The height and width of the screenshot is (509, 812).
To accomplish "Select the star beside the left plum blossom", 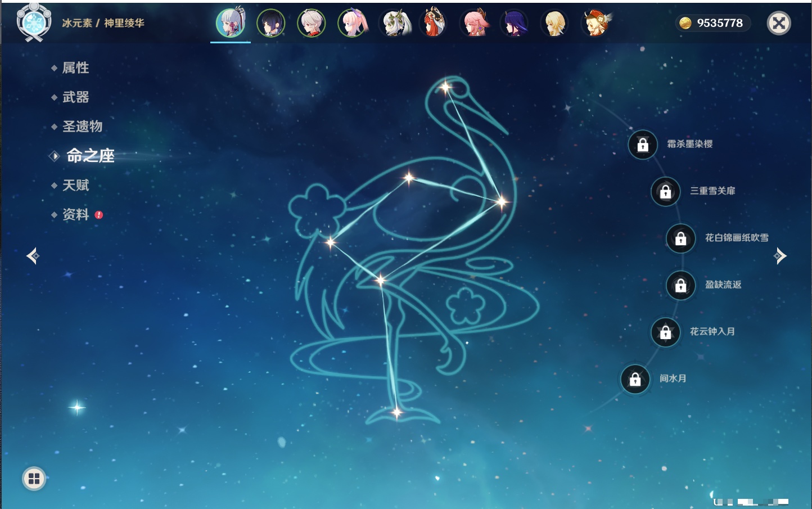I will (330, 242).
